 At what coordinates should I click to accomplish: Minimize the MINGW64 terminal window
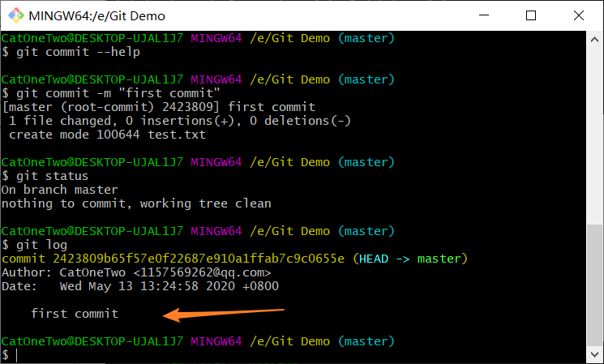(486, 15)
